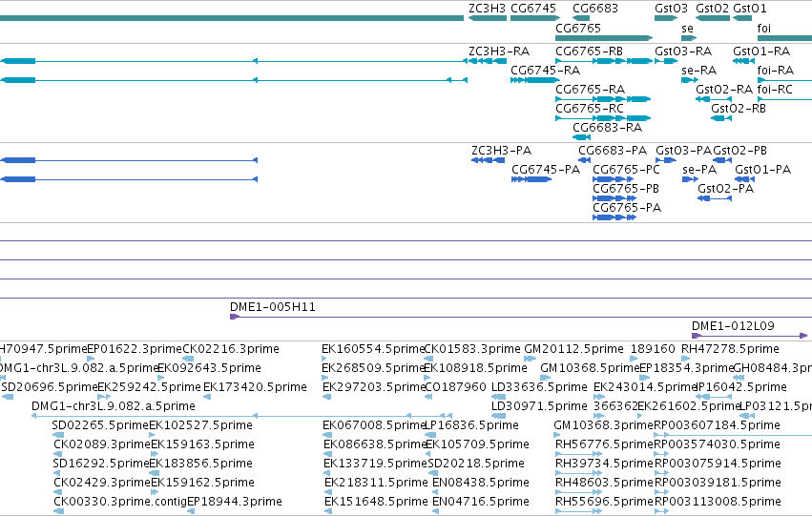The height and width of the screenshot is (516, 812).
Task: Select the GstO2-RA transcript label
Action: point(724,90)
